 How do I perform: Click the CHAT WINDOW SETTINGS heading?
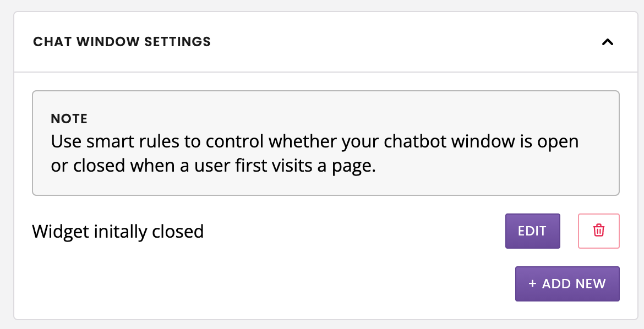pos(122,41)
